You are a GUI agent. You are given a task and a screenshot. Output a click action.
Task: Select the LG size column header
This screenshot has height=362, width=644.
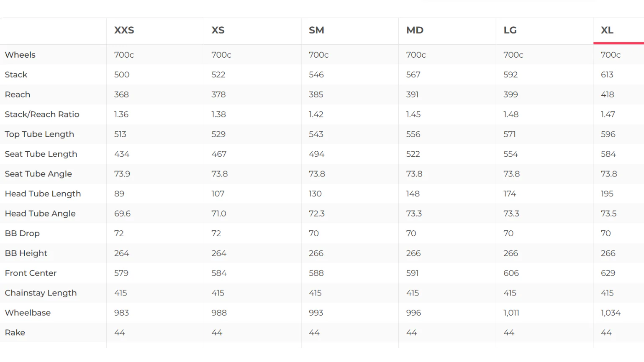click(x=510, y=30)
